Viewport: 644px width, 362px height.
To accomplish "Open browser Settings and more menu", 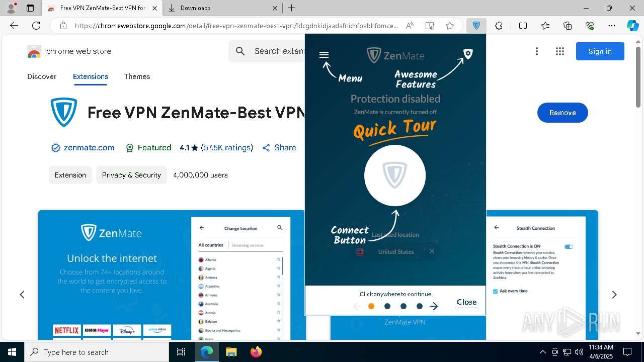I will (612, 26).
